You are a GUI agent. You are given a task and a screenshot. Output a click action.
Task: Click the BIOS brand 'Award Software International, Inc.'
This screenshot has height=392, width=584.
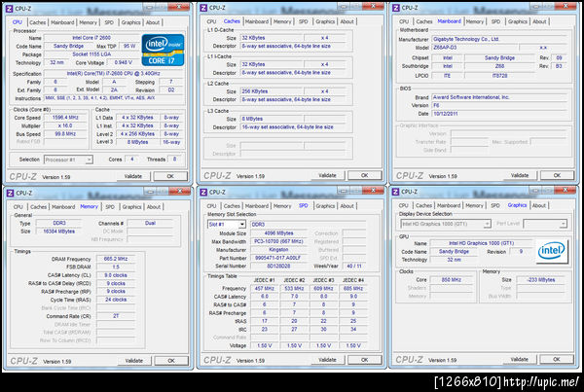499,97
